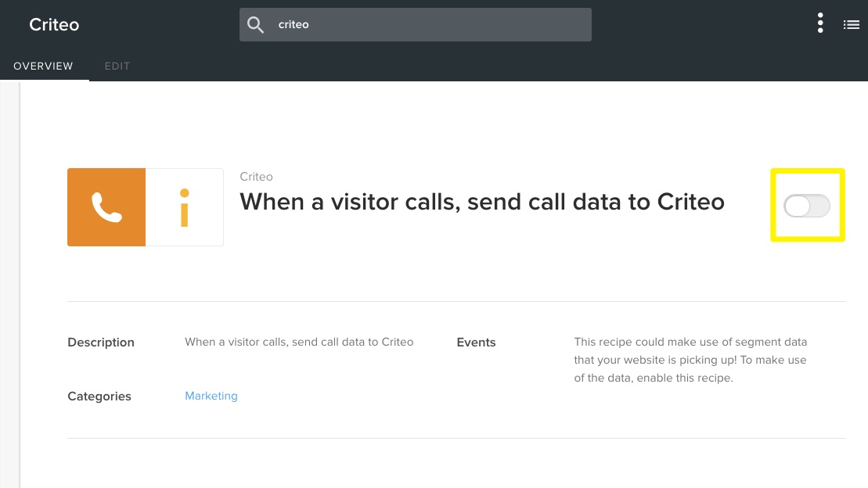Click the kebab menu beside the list icon
Viewport: 868px width, 488px height.
pyautogui.click(x=820, y=23)
